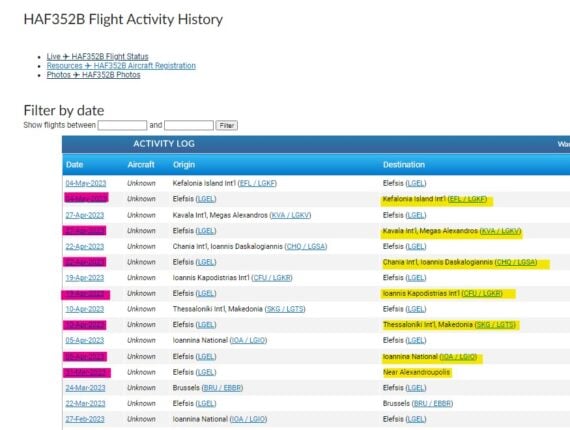The width and height of the screenshot is (570, 430).
Task: Click the end date input field
Action: point(189,125)
